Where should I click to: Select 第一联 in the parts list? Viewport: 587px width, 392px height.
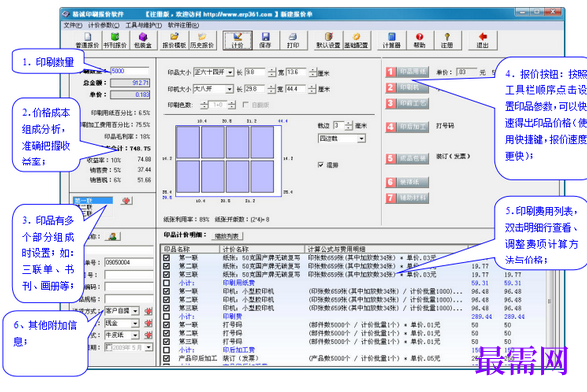click(92, 201)
